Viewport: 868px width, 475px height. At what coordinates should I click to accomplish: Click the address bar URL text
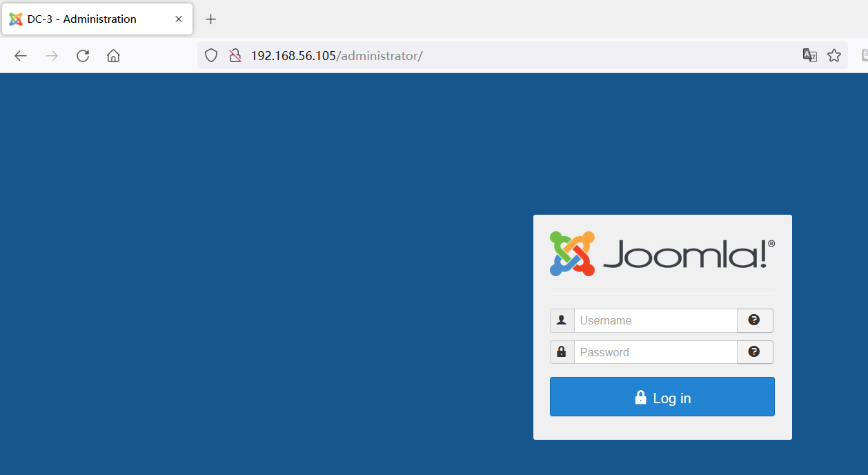[x=336, y=56]
